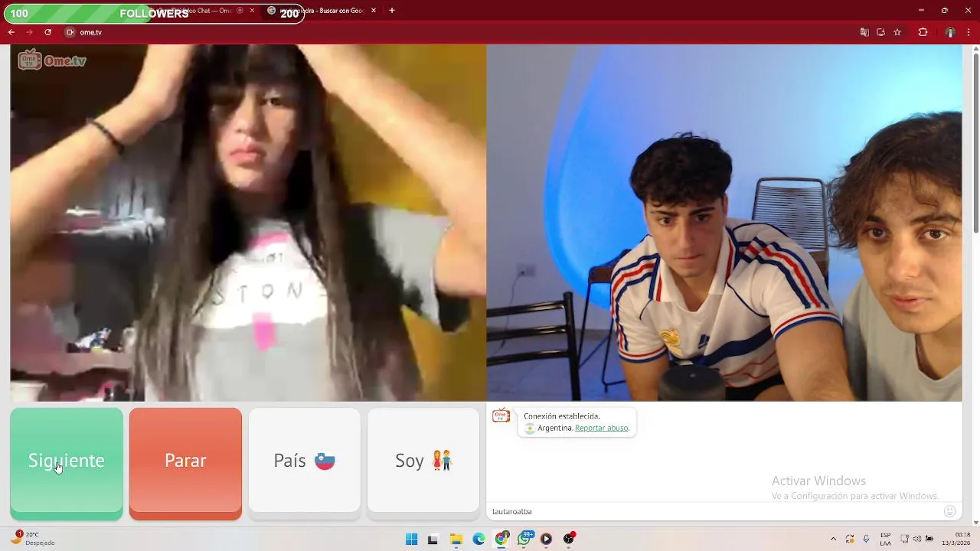980x551 pixels.
Task: Open the weather widget showing 20°C
Action: 34,539
